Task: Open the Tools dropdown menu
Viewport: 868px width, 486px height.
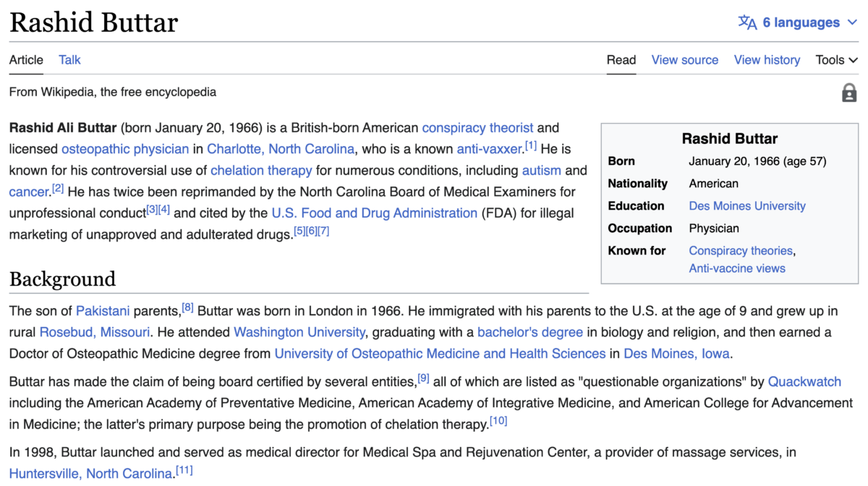Action: pos(837,60)
